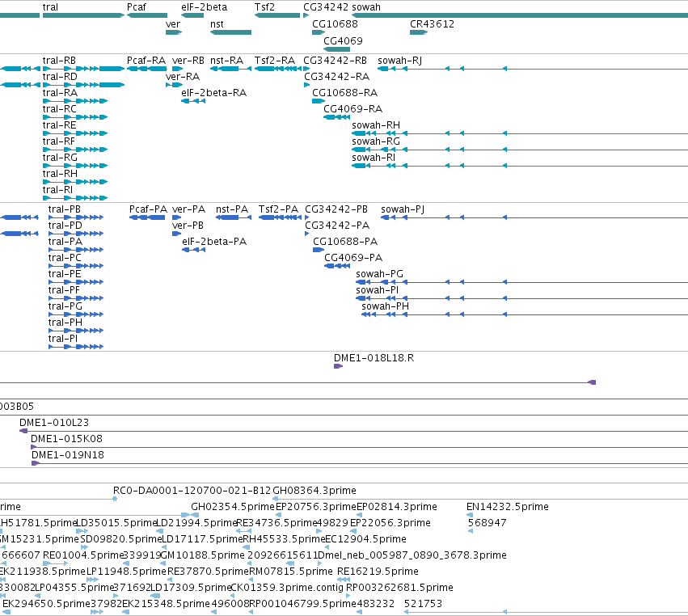Select transcript label tral-RG
This screenshot has width=688, height=616.
point(60,158)
